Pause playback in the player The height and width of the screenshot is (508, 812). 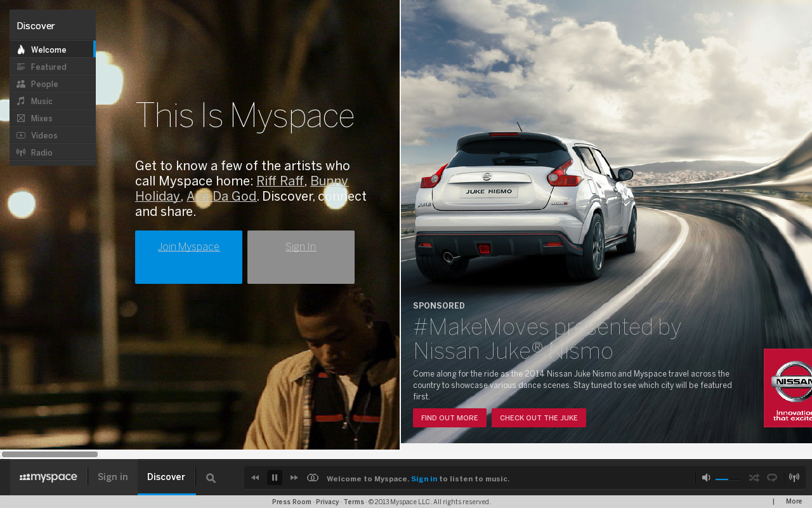(275, 478)
